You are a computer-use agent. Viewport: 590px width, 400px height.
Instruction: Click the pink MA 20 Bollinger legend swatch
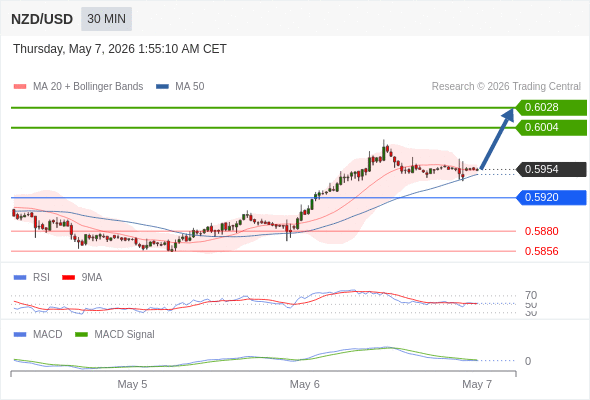click(x=20, y=87)
